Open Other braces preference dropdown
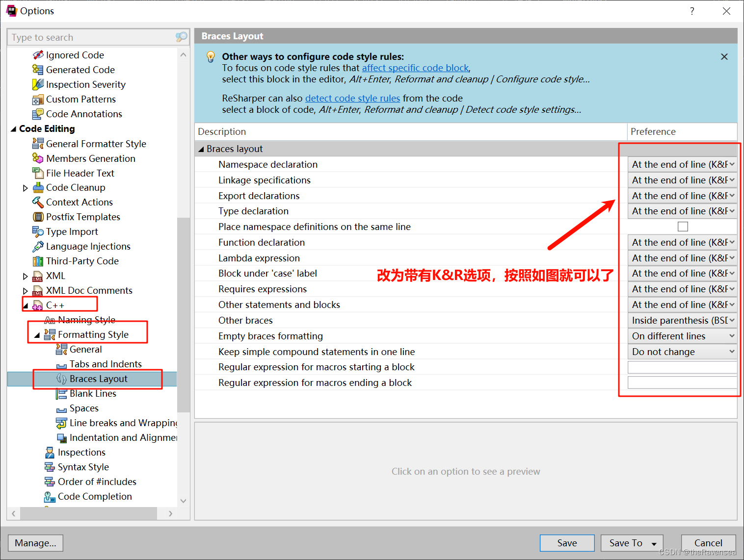Viewport: 744px width, 560px height. (683, 320)
